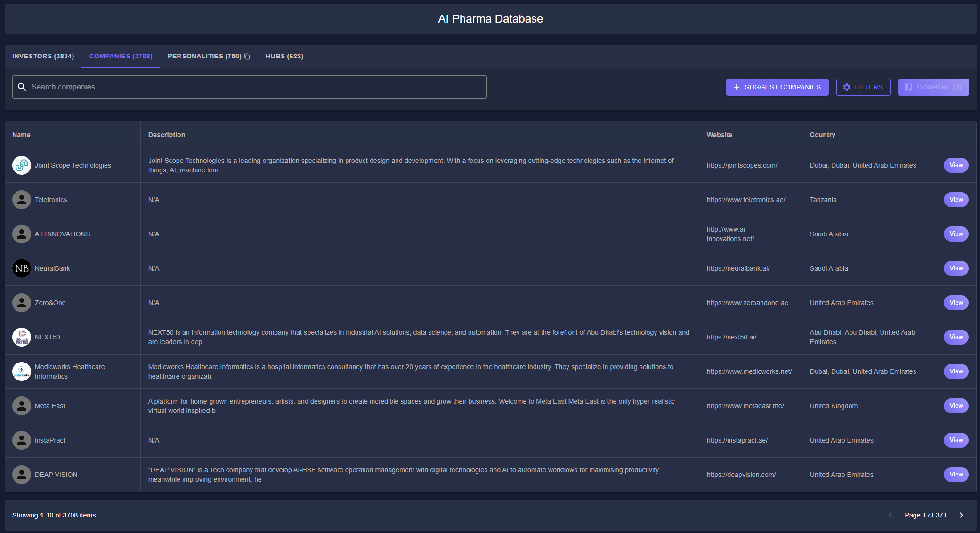Click the NEXT50 company logo
Screen dimensions: 980x533
tap(22, 337)
